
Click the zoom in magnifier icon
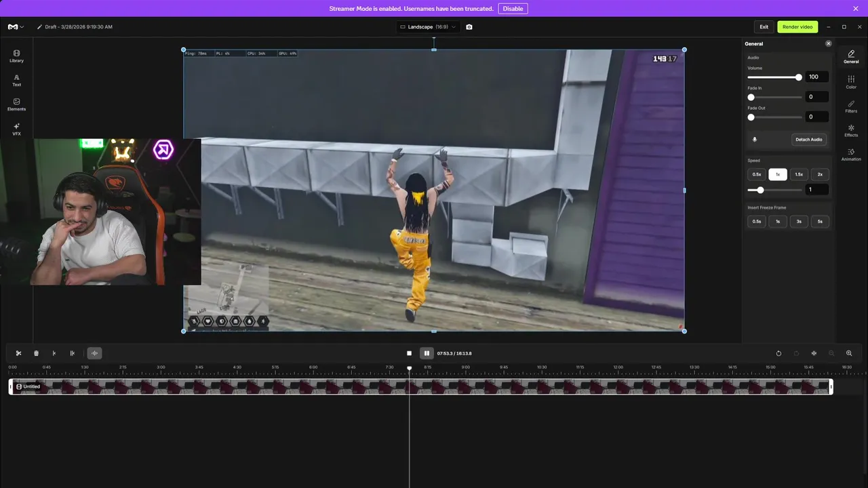[x=849, y=353]
